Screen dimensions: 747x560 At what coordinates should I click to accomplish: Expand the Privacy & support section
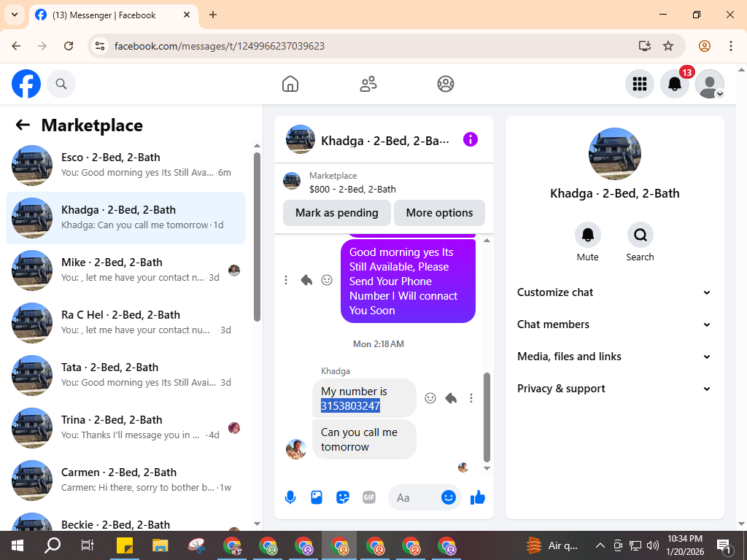tap(614, 389)
